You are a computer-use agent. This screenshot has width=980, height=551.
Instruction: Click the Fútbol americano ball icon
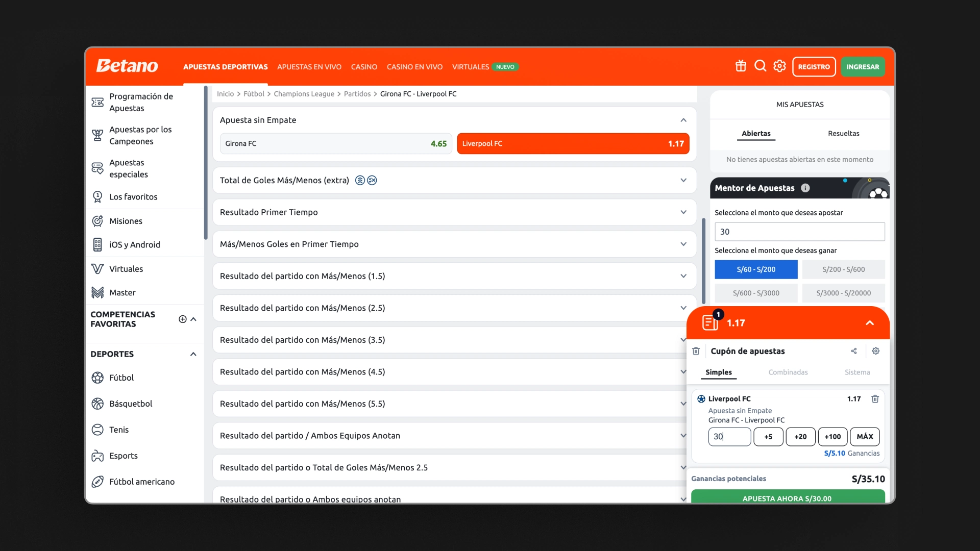tap(97, 482)
